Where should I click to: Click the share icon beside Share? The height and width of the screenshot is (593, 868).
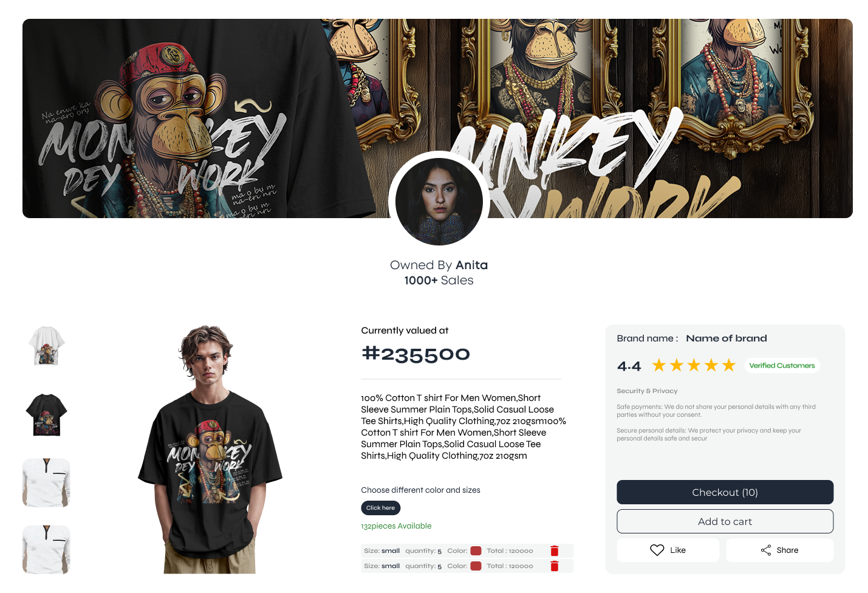[x=766, y=550]
